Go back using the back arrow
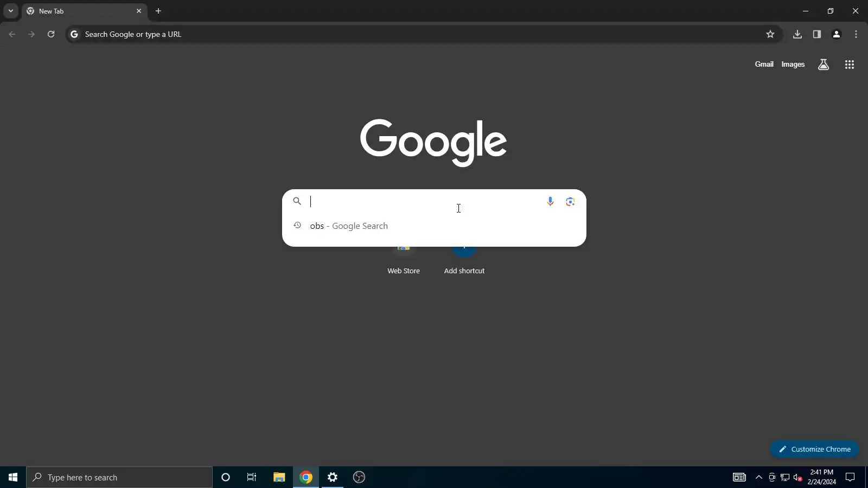The height and width of the screenshot is (488, 868). coord(12,34)
